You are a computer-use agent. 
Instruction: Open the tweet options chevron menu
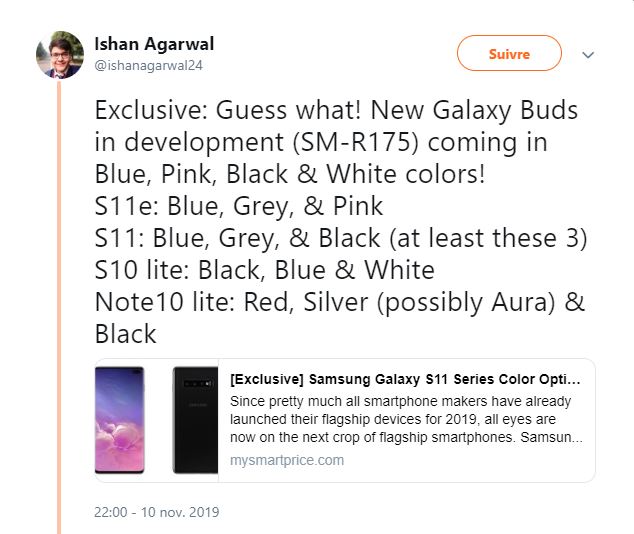[x=588, y=55]
